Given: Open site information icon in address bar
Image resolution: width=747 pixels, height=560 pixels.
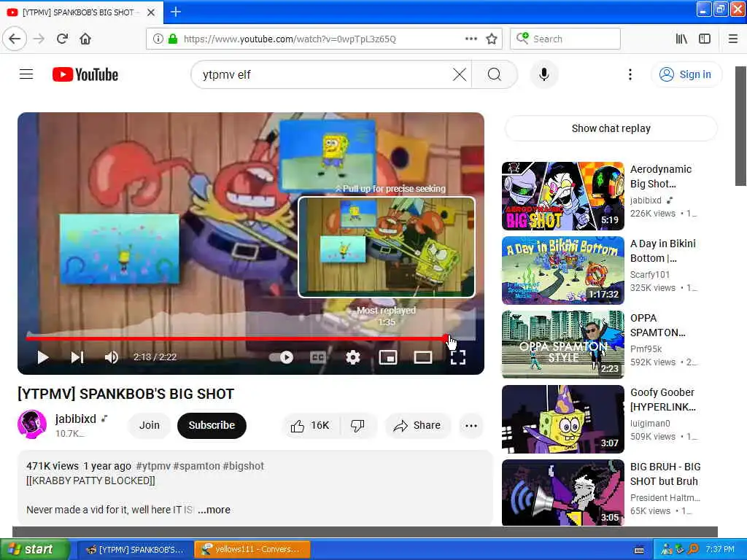Looking at the screenshot, I should pos(158,39).
